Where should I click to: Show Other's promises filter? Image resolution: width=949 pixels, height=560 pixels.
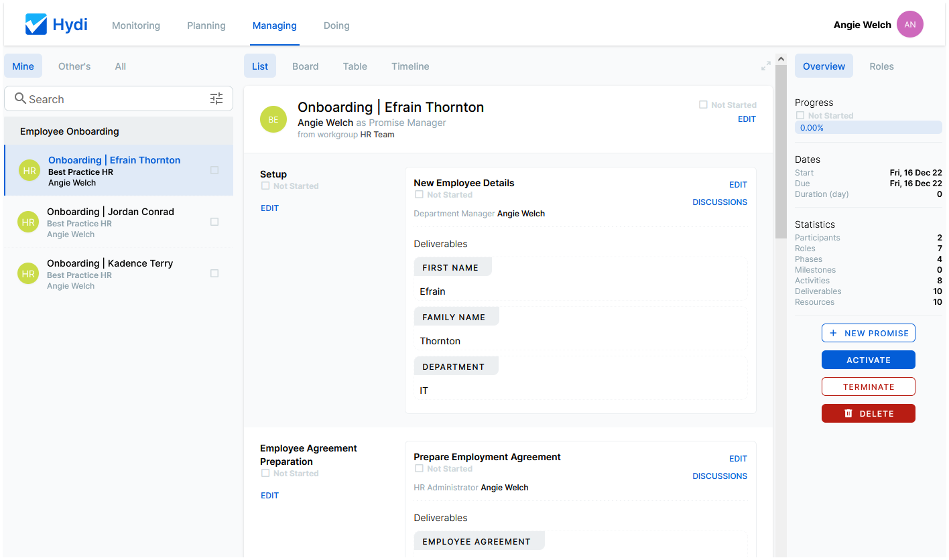[74, 66]
